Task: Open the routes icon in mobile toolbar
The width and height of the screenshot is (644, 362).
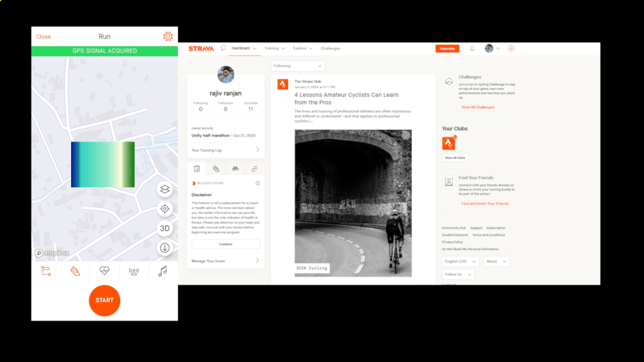Action: coord(46,271)
